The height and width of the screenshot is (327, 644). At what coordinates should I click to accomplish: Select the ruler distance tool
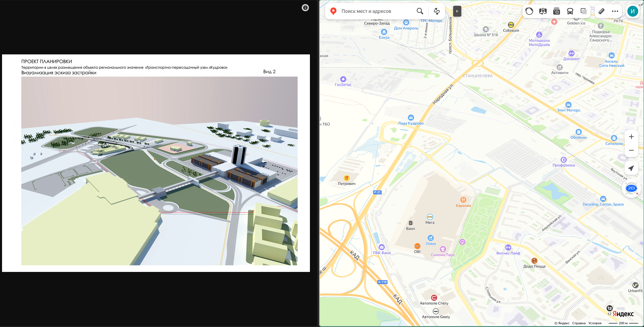point(601,11)
